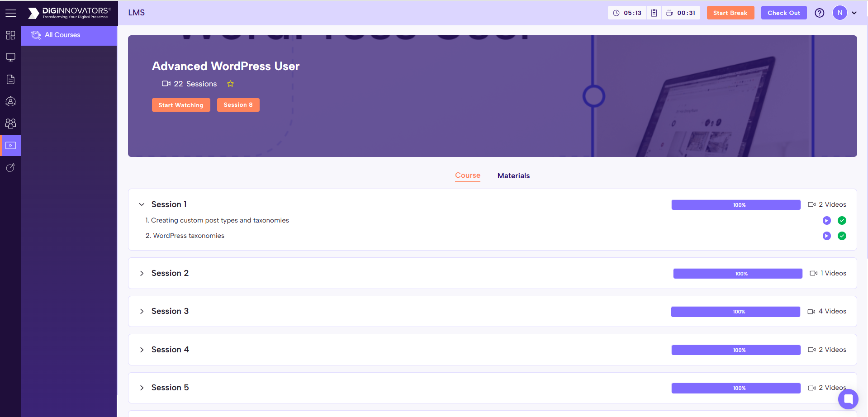Expand the Session 5 section

tap(142, 388)
